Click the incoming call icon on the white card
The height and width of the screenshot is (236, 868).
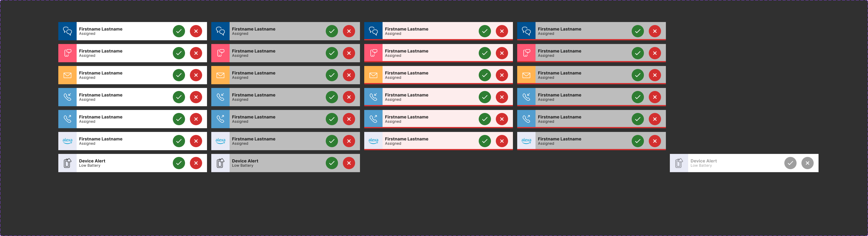67,97
